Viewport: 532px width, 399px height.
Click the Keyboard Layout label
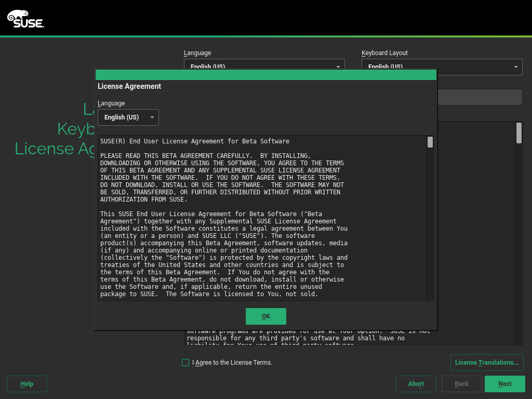[x=384, y=53]
